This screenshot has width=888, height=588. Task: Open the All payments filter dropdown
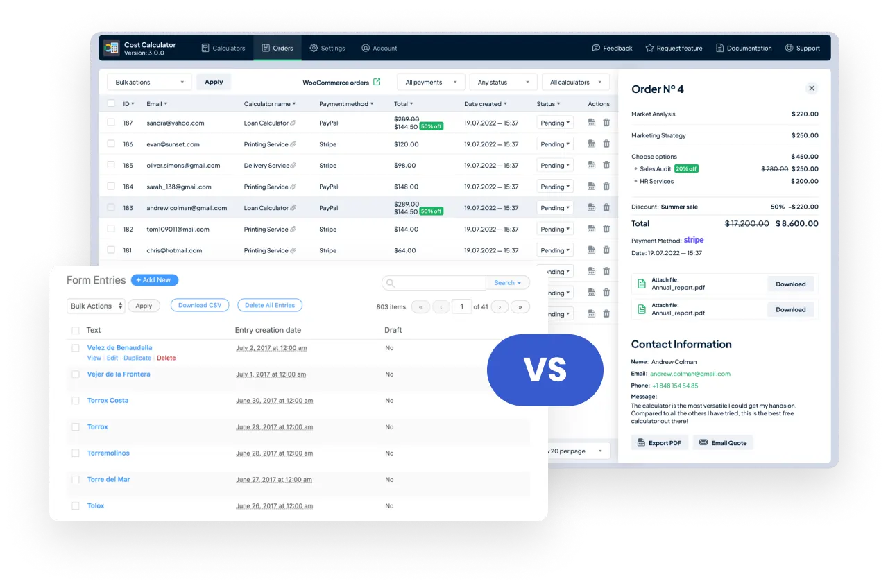(431, 82)
